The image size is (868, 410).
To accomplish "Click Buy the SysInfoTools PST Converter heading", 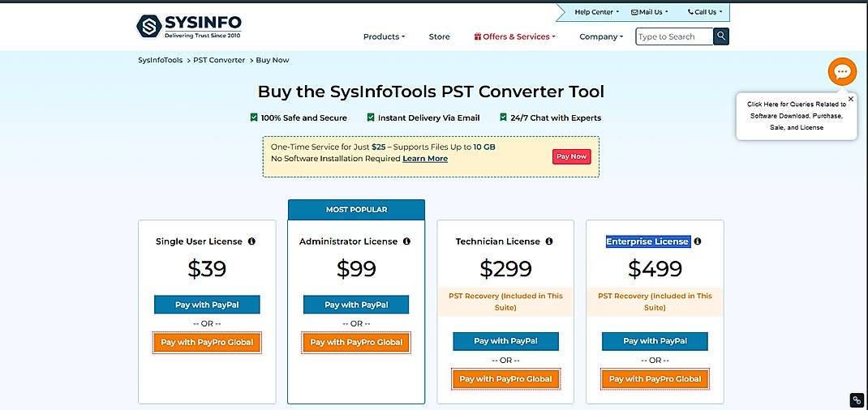I will coord(432,92).
